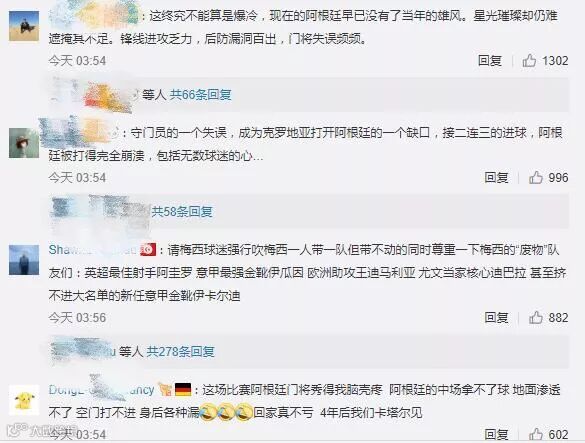The width and height of the screenshot is (585, 443).
Task: Open desert photo avatar of first commenter
Action: [24, 26]
